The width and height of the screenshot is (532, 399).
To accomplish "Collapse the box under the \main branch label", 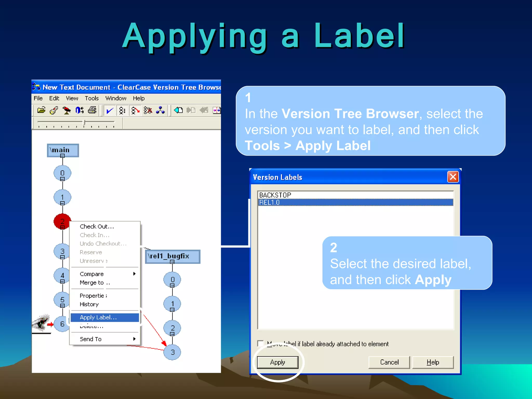I will (x=62, y=156).
